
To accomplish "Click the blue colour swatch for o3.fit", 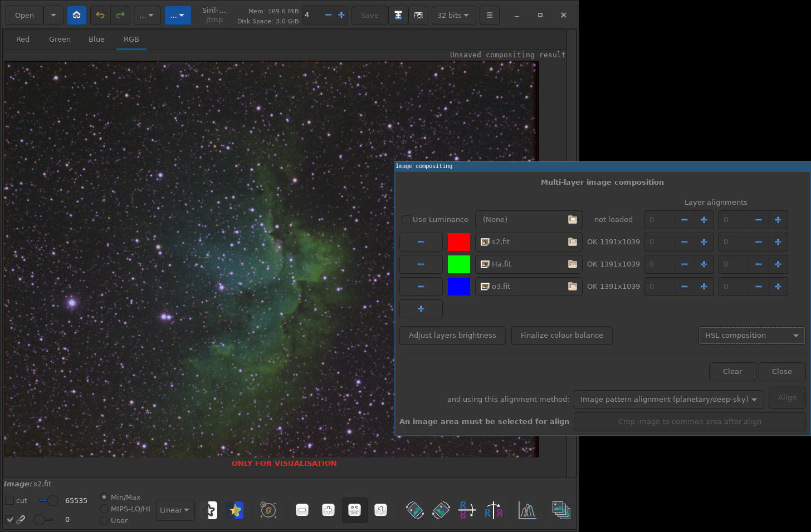I will (459, 287).
